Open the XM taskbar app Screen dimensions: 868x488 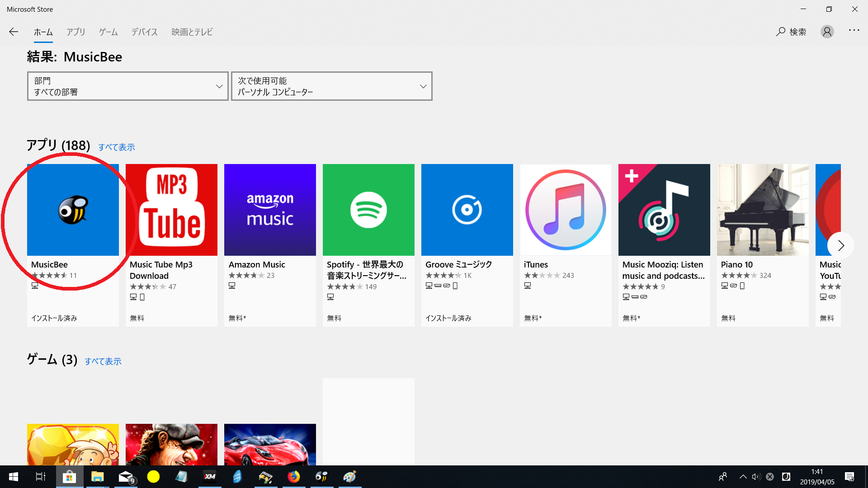210,477
